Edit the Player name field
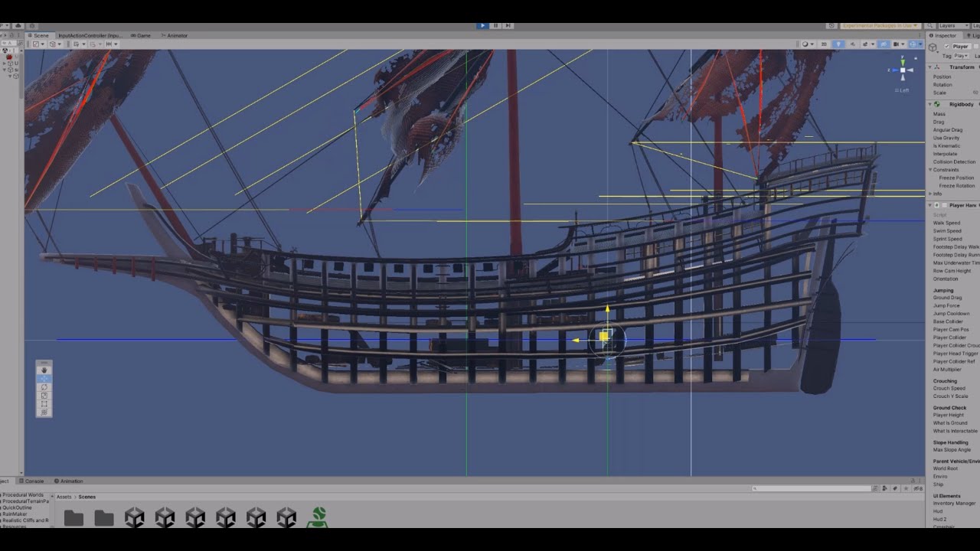Image resolution: width=980 pixels, height=551 pixels. [961, 47]
